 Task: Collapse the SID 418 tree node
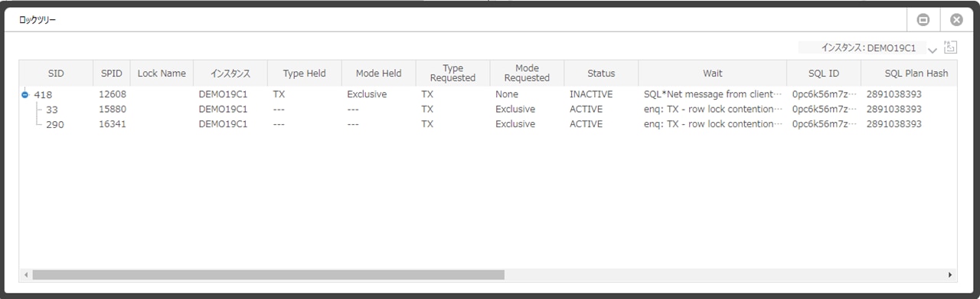(x=25, y=94)
